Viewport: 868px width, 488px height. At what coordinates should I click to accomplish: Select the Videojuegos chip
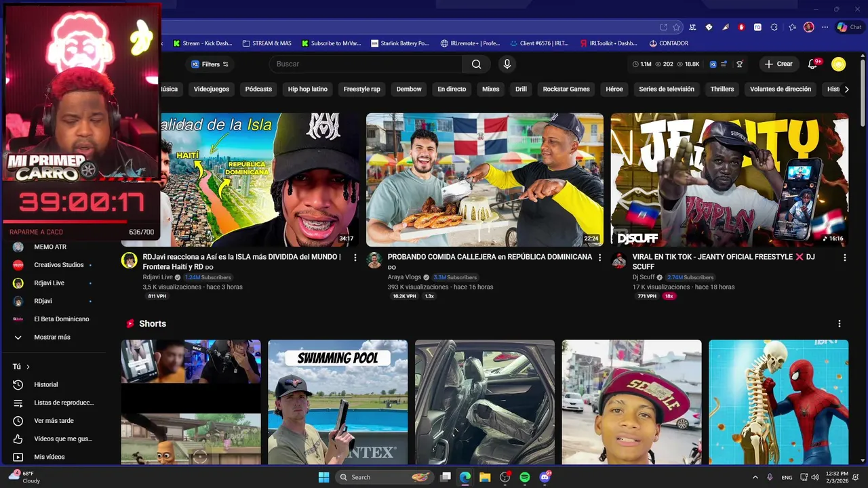click(212, 89)
